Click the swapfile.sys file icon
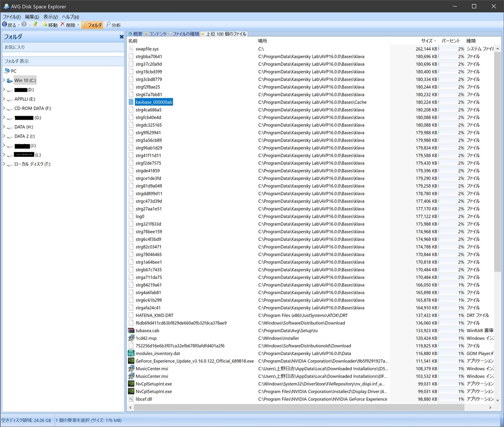This screenshot has width=504, height=427. [x=131, y=49]
